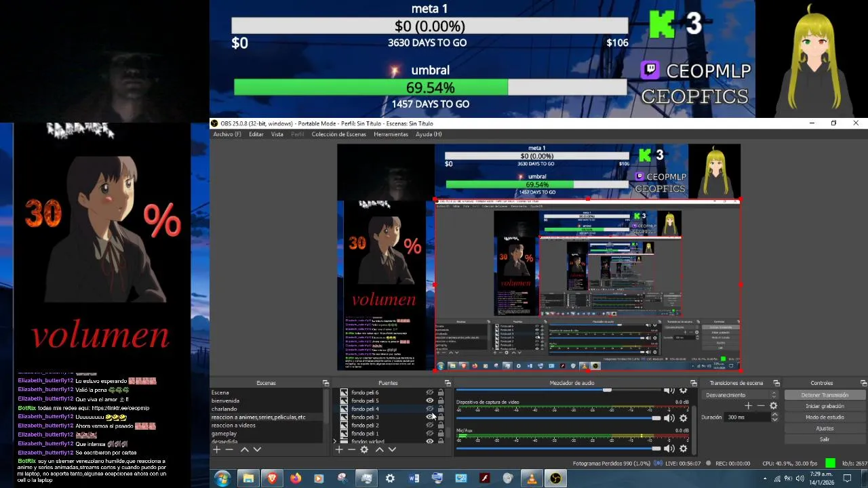Screen dimensions: 868x488
Task: Open the Windows Start menu
Action: pos(222,479)
